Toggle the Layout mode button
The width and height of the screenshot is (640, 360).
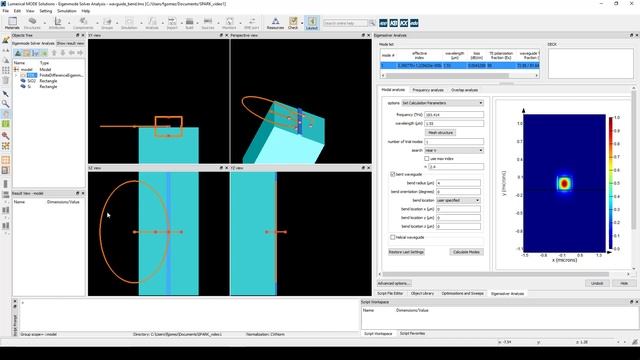[x=312, y=23]
